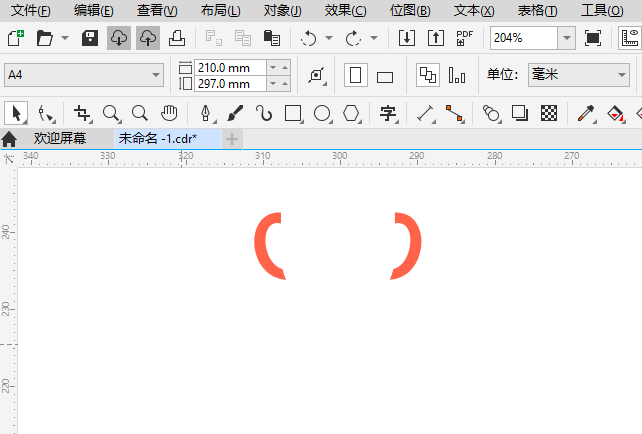
Task: Select the Ellipse tool
Action: point(323,113)
